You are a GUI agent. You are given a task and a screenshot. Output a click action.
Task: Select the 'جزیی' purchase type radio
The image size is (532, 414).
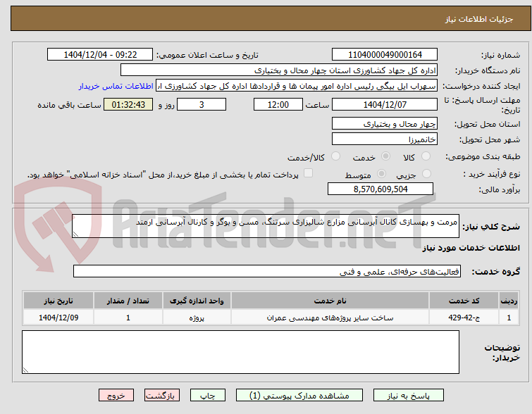click(426, 174)
